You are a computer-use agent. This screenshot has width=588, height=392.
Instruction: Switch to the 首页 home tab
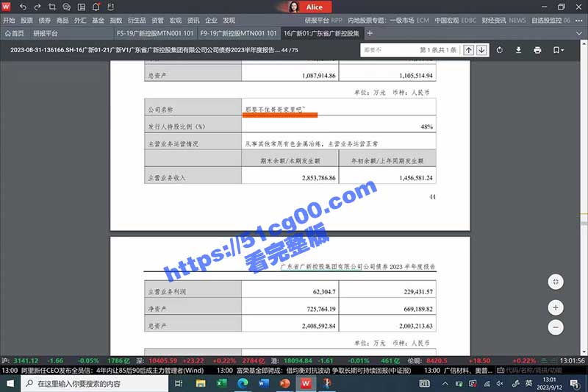(14, 33)
